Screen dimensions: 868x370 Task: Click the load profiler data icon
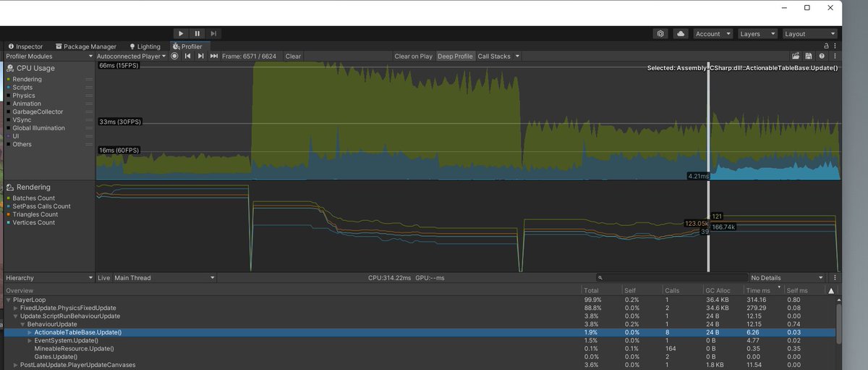796,56
